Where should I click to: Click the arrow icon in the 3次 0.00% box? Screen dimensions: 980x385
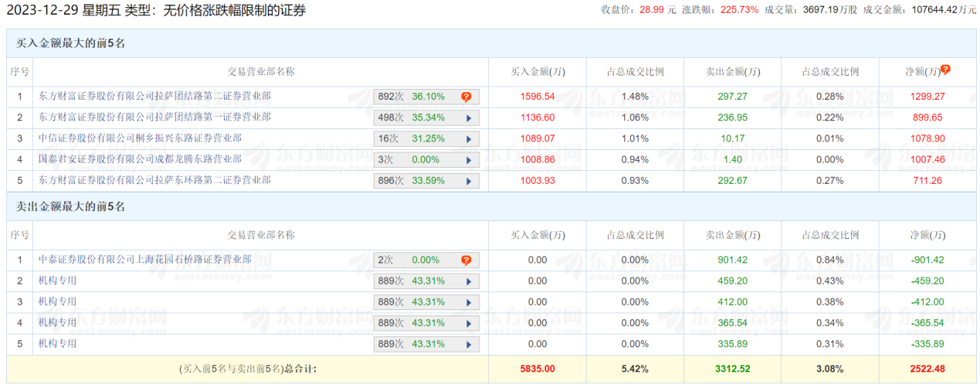tap(468, 160)
